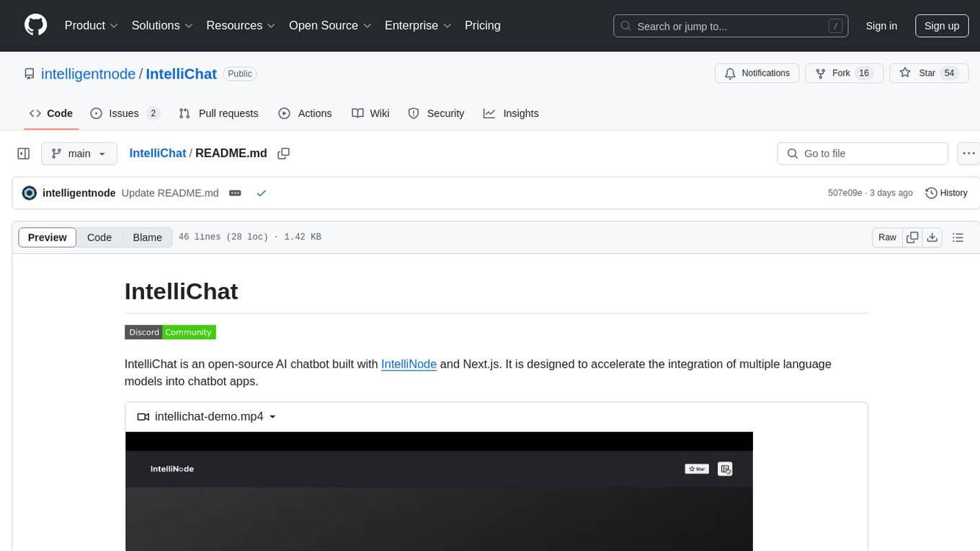Switch to the Wiki tab
The width and height of the screenshot is (980, 551).
point(370,113)
